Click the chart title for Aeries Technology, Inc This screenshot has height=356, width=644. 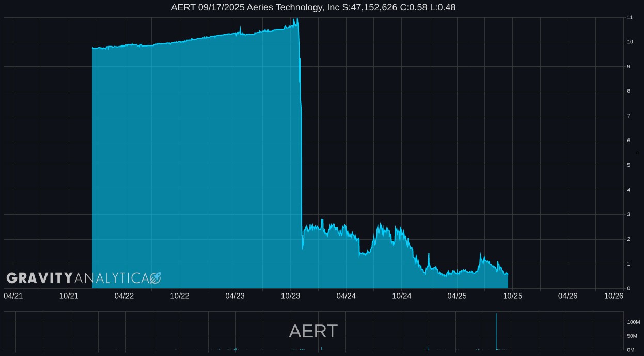tap(313, 7)
